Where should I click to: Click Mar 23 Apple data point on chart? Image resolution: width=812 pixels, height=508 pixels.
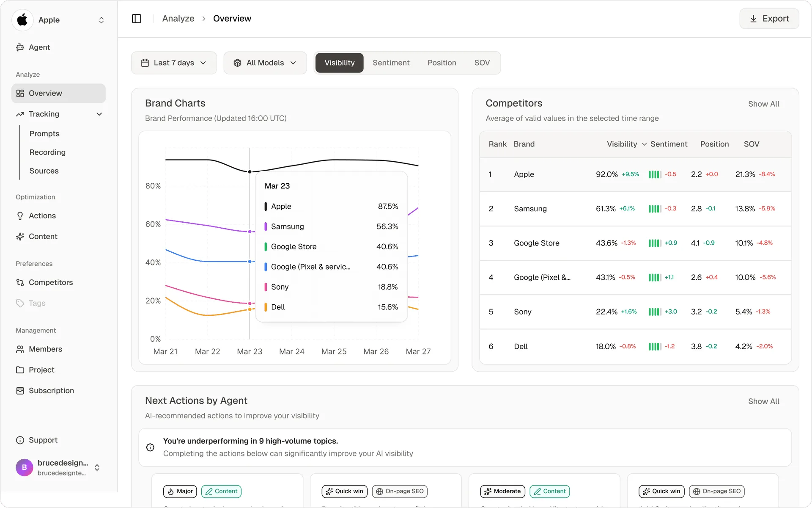(250, 172)
